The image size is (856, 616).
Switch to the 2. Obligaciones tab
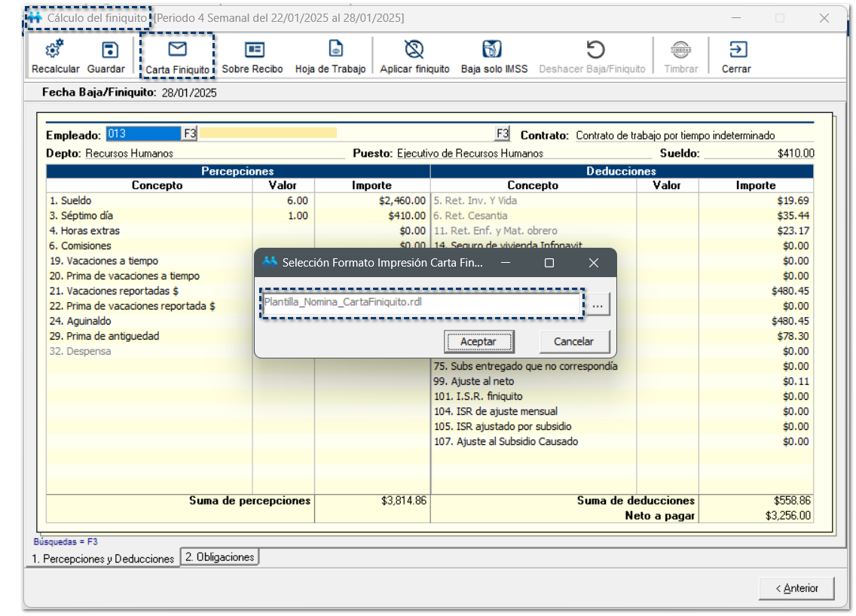pos(220,557)
